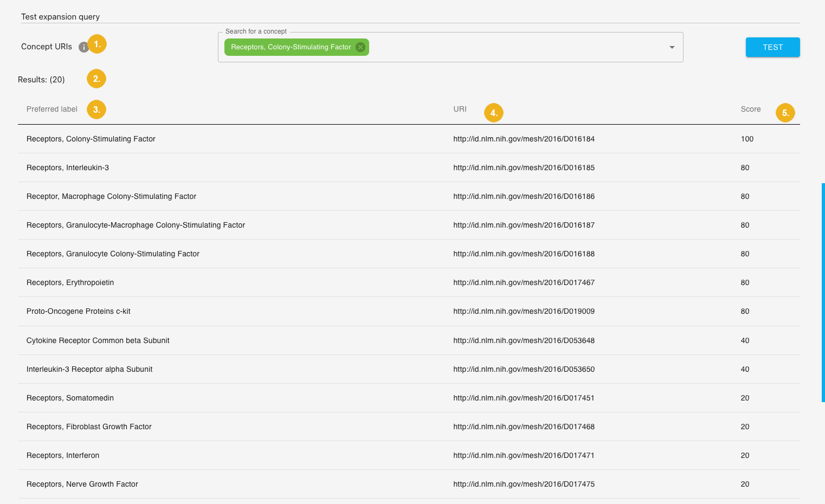Click the URI for Receptors, Erythropoietin
Screen dimensions: 825x504
click(524, 282)
